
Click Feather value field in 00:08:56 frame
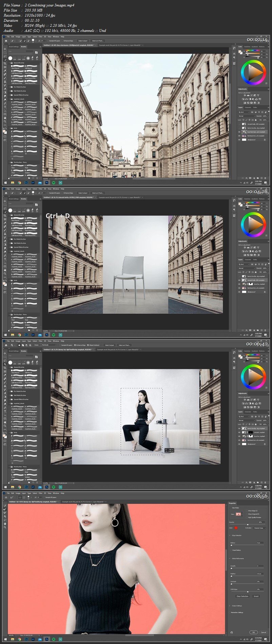pyautogui.click(x=260, y=574)
